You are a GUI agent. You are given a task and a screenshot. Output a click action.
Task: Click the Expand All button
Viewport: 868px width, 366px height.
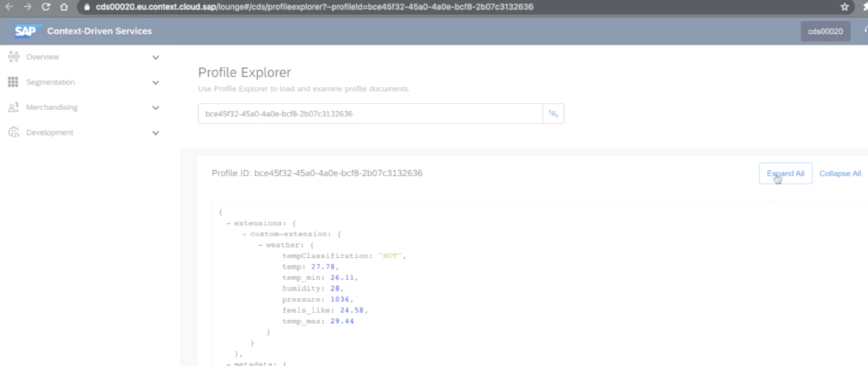pos(785,173)
